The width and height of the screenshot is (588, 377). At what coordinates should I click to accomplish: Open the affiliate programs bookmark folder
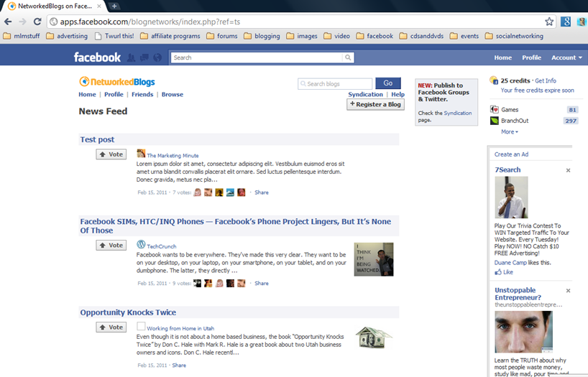coord(170,36)
